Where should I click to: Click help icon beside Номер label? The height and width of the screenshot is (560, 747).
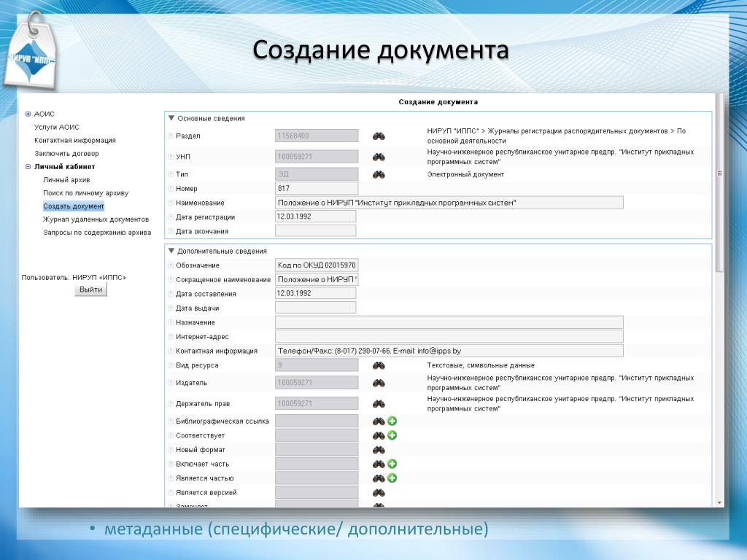[x=171, y=189]
